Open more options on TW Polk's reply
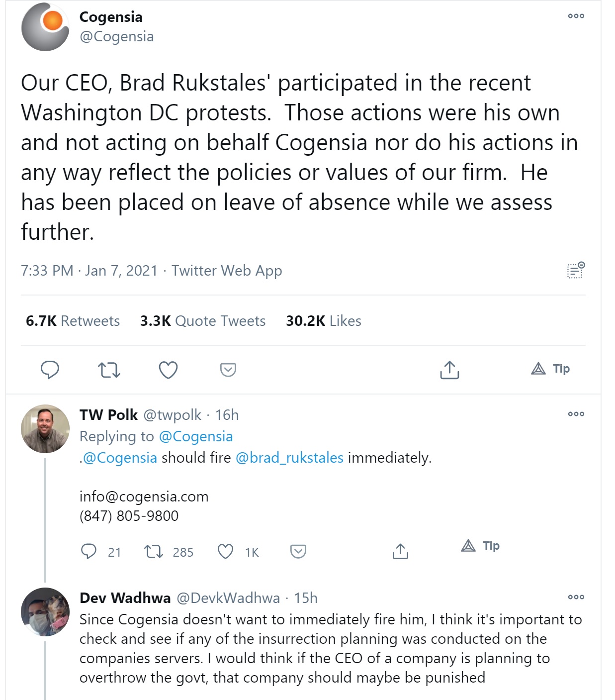The image size is (615, 700). click(x=576, y=414)
